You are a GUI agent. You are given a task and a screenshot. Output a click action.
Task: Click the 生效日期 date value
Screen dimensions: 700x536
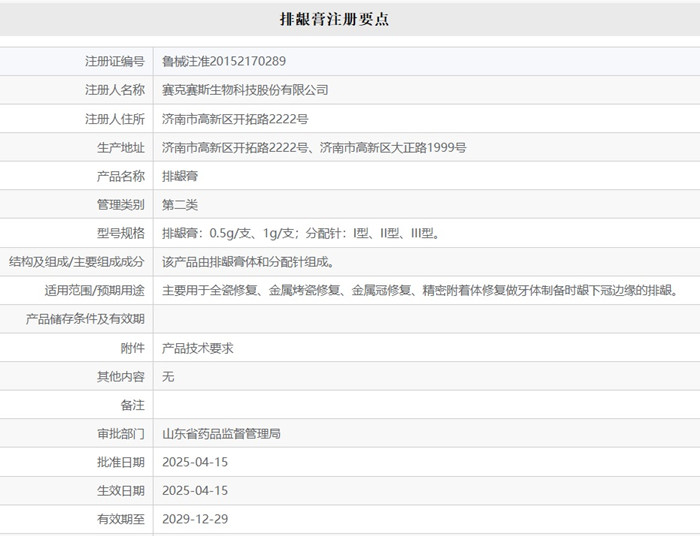coord(195,491)
